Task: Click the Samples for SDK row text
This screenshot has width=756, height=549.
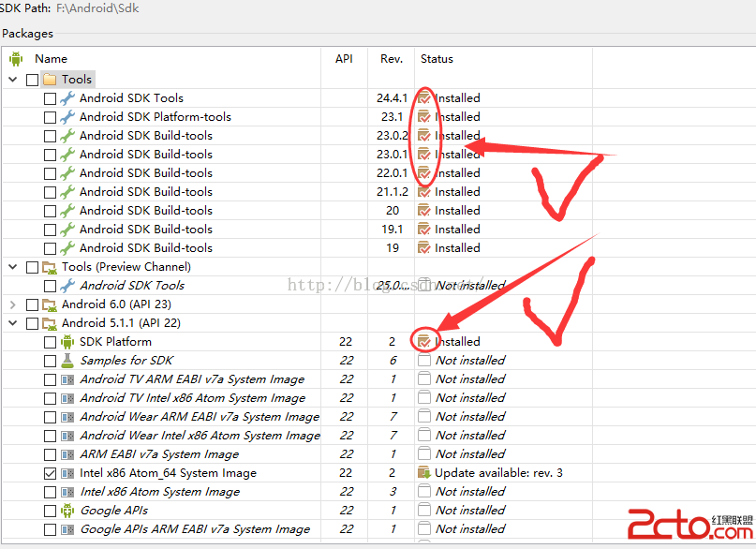Action: [x=126, y=361]
